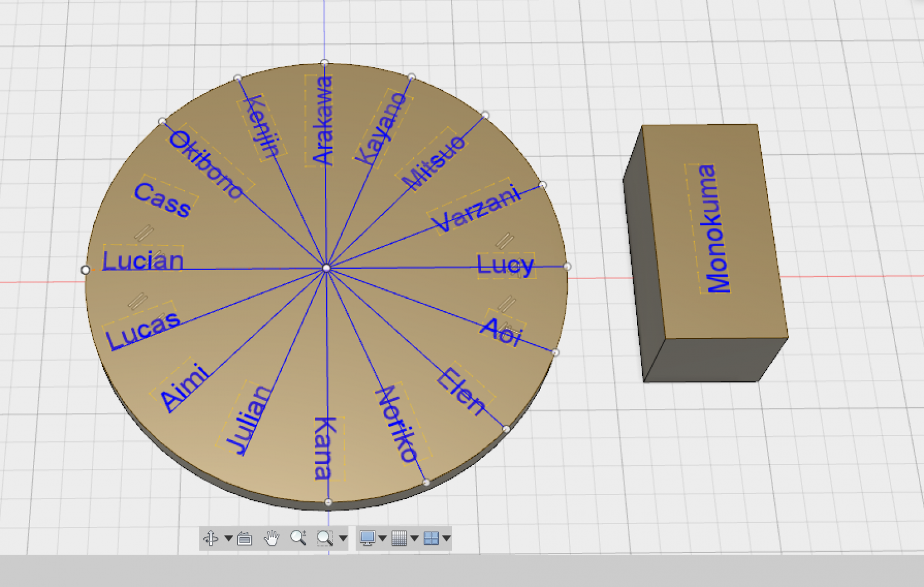Select the dark left side face of the box
924x587 pixels.
[x=643, y=254]
